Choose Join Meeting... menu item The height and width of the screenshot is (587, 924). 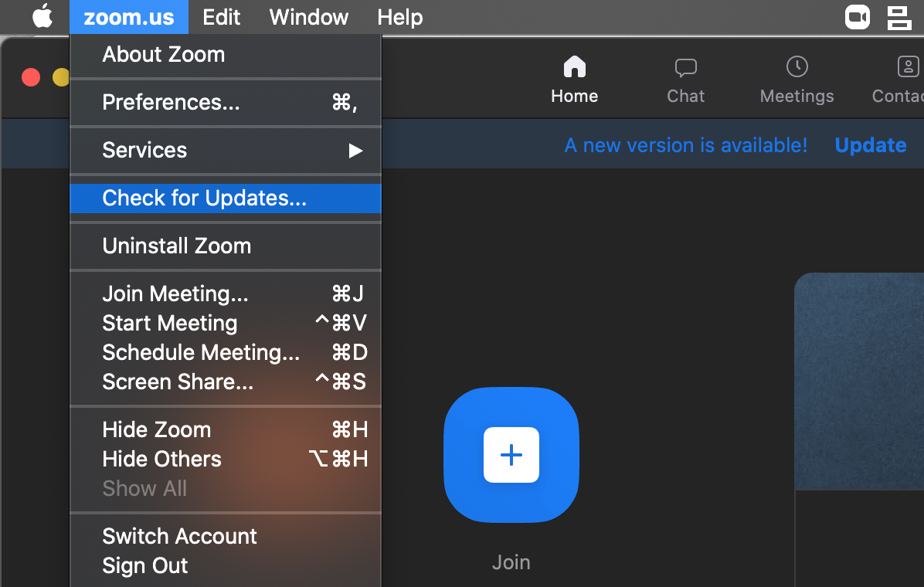coord(226,293)
